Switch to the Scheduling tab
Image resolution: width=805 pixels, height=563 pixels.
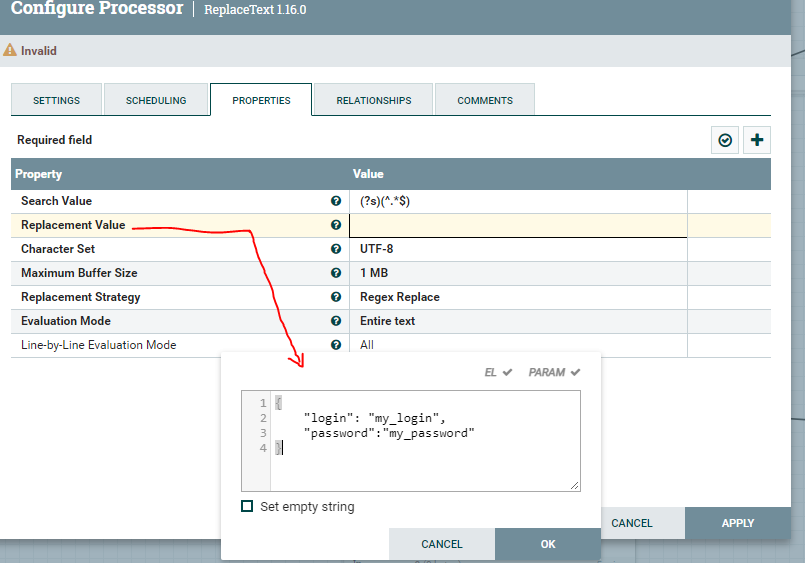pos(156,101)
